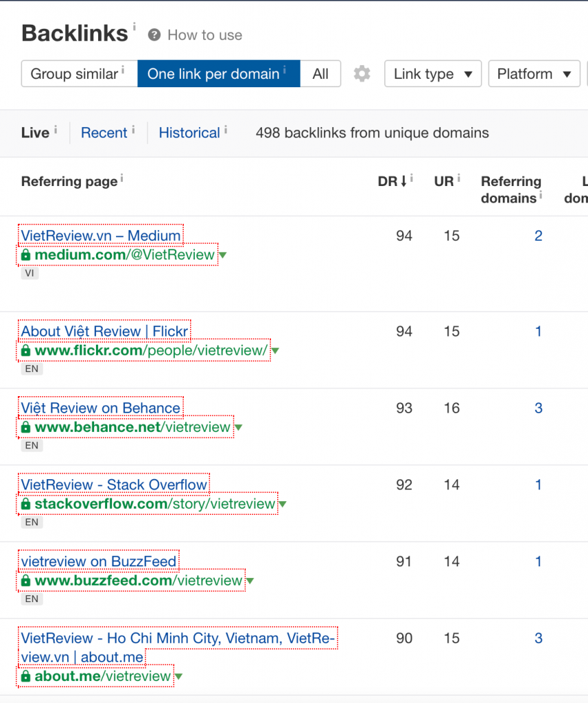Open VietReview - Stack Overflow link
This screenshot has height=703, width=588.
pyautogui.click(x=114, y=484)
